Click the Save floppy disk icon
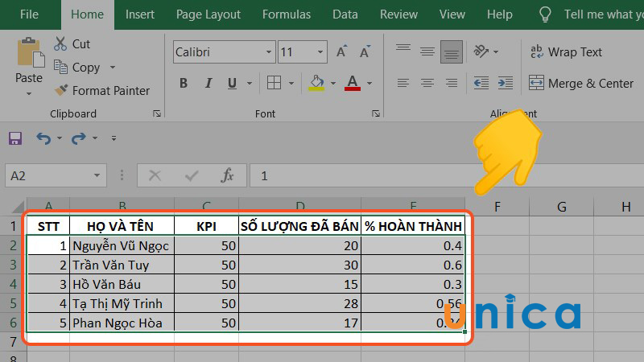This screenshot has height=362, width=644. pos(15,138)
